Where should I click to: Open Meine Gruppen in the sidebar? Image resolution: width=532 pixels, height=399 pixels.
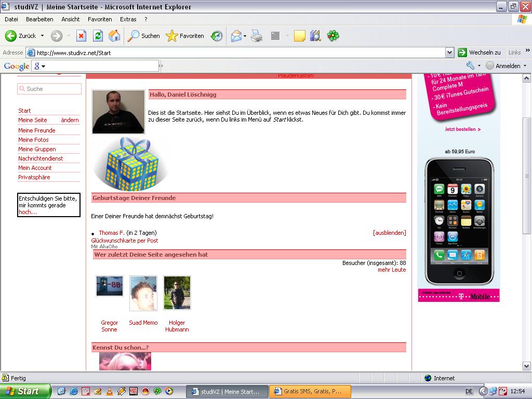[37, 149]
